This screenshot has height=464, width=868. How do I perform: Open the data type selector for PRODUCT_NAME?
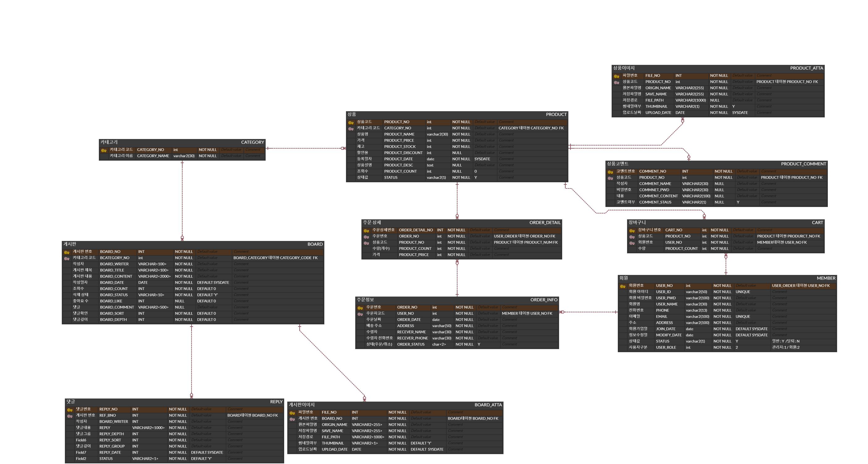coord(436,134)
